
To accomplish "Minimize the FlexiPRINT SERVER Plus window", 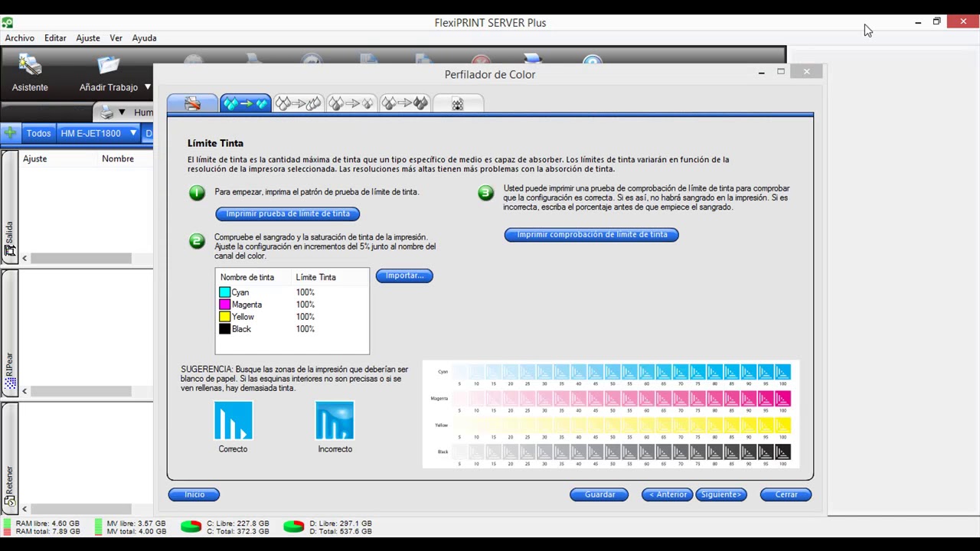I will click(x=918, y=22).
